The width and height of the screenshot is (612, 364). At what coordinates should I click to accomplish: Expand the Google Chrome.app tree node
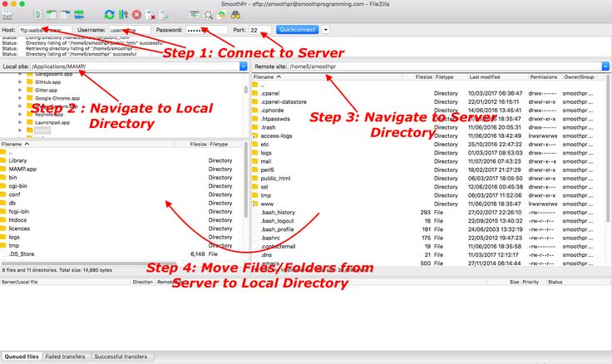click(20, 98)
